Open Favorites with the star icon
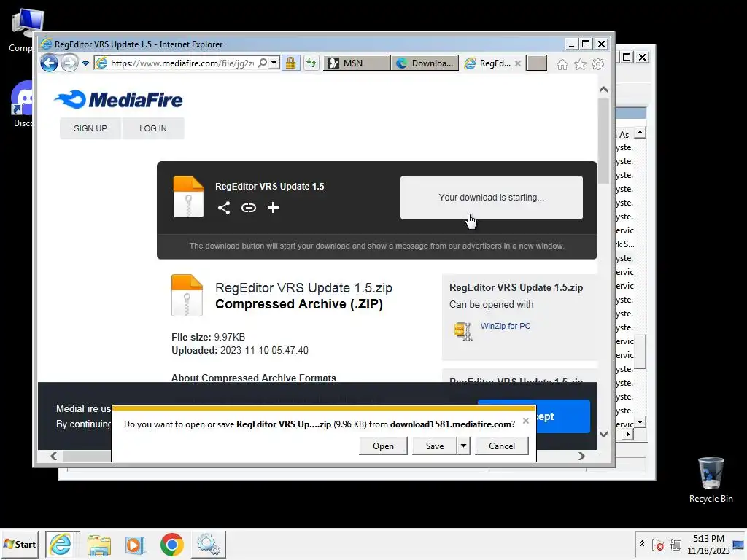The width and height of the screenshot is (747, 560). click(580, 64)
